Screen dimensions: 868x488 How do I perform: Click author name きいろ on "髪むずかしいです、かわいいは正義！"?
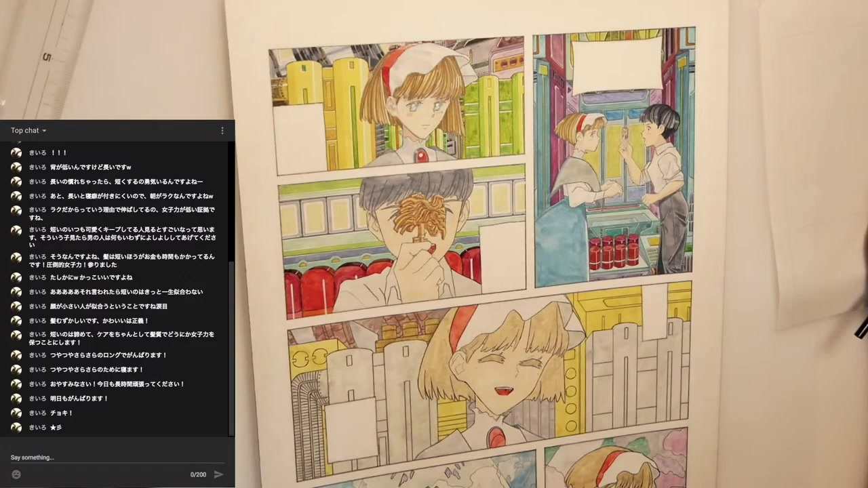(x=37, y=321)
